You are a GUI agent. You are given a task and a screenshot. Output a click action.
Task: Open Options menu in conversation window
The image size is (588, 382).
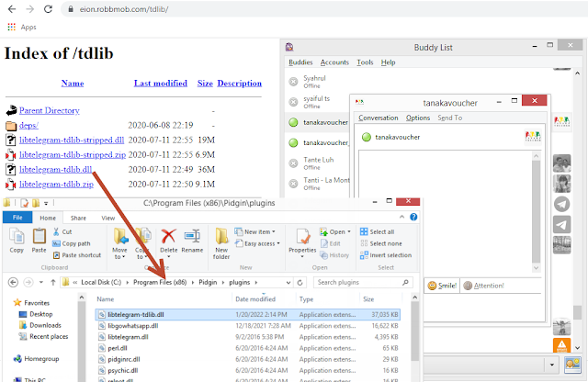[x=418, y=118]
